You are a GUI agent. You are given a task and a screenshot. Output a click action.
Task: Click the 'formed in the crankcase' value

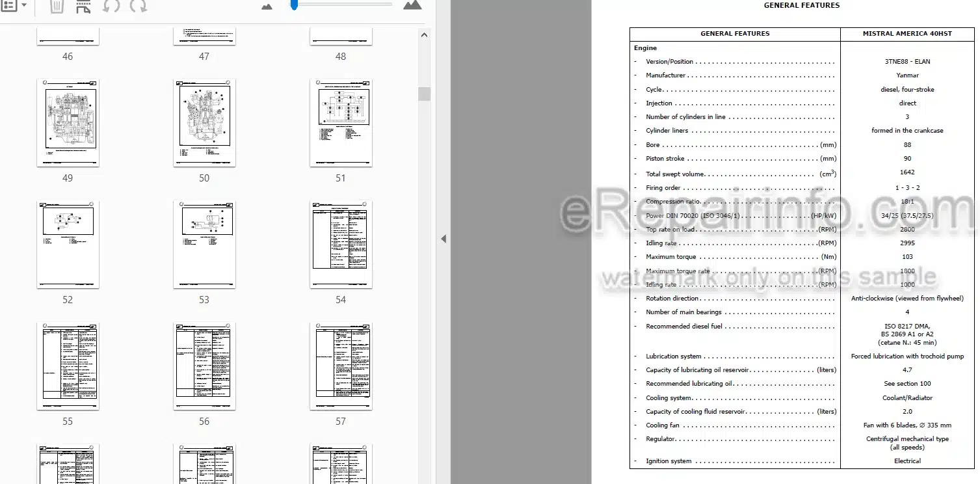click(907, 131)
